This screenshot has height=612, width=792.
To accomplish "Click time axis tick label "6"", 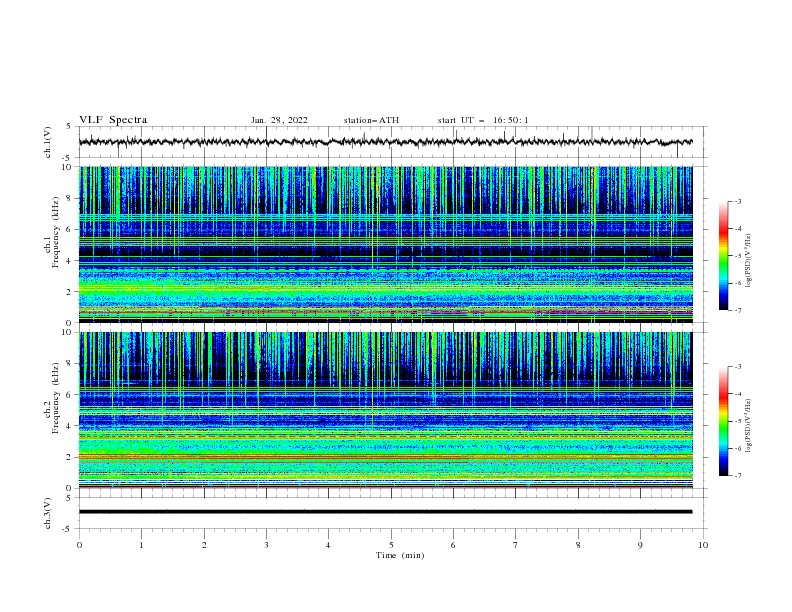I will click(x=453, y=545).
